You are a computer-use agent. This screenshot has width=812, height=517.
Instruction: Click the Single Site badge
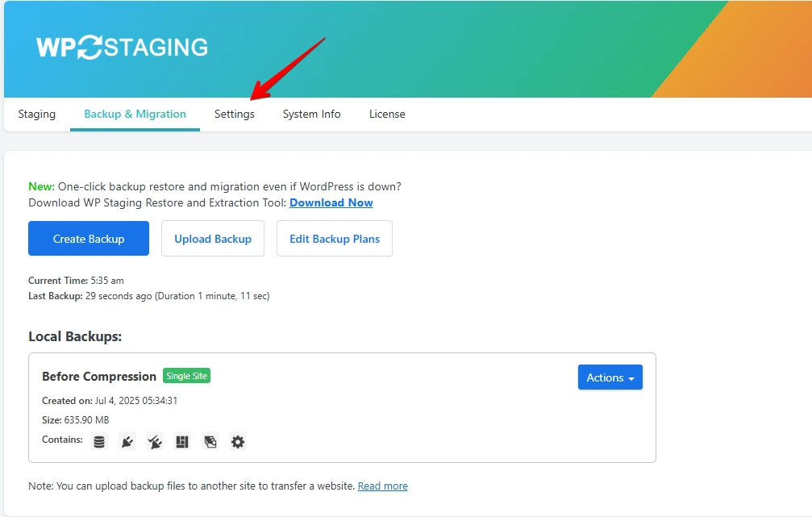coord(186,376)
